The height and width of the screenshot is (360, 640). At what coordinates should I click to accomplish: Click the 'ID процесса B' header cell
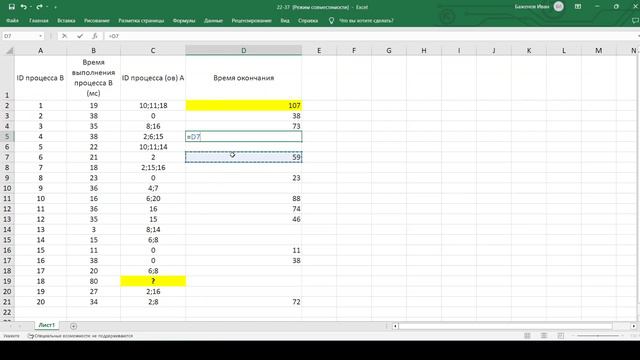[40, 78]
